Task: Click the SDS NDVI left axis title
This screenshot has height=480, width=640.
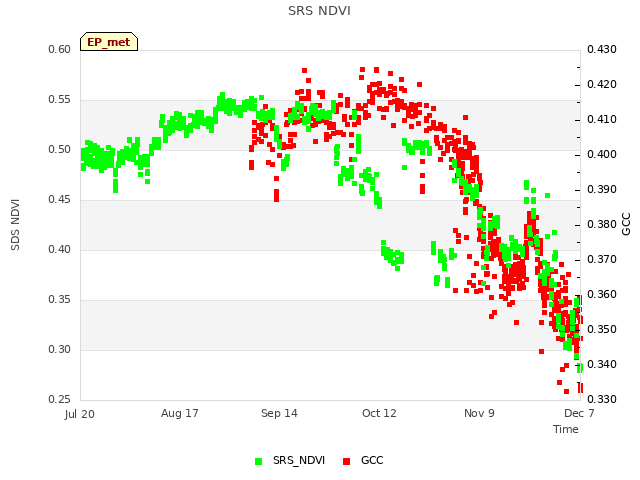Action: pyautogui.click(x=15, y=224)
